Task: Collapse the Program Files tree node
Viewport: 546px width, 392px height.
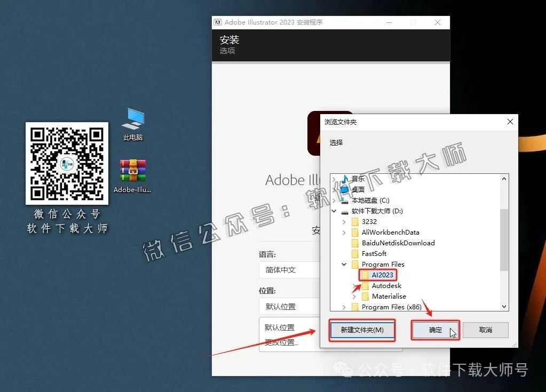Action: pos(344,264)
